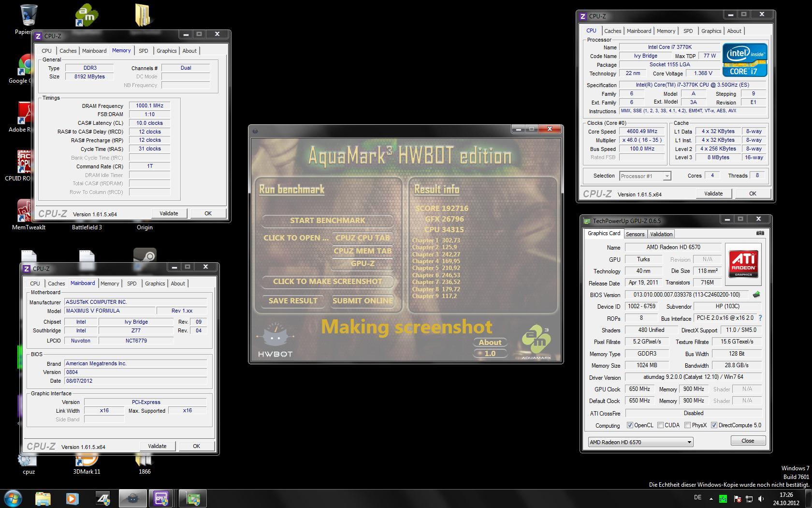The width and height of the screenshot is (812, 508).
Task: Switch to the AquaMark taskbar item
Action: pyautogui.click(x=132, y=498)
